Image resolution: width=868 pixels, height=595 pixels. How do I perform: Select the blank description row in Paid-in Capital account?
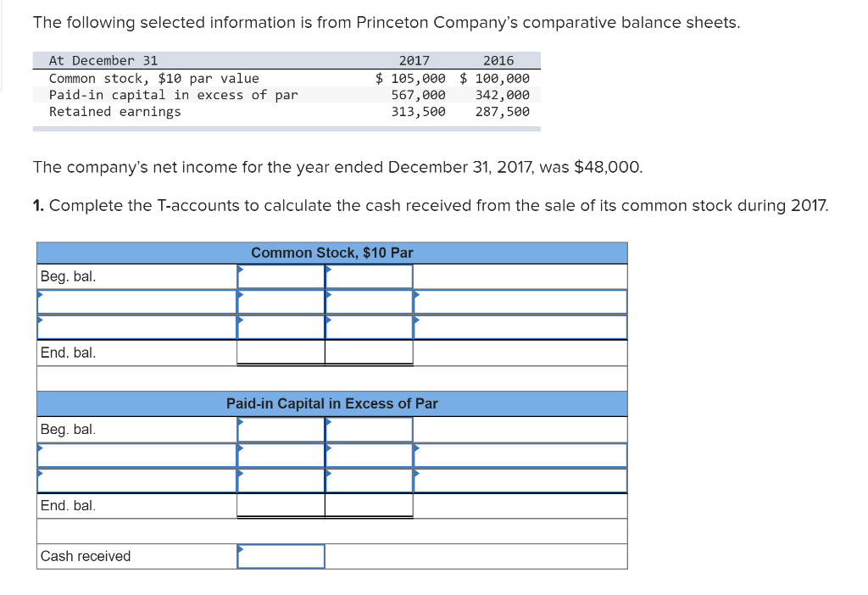(136, 454)
